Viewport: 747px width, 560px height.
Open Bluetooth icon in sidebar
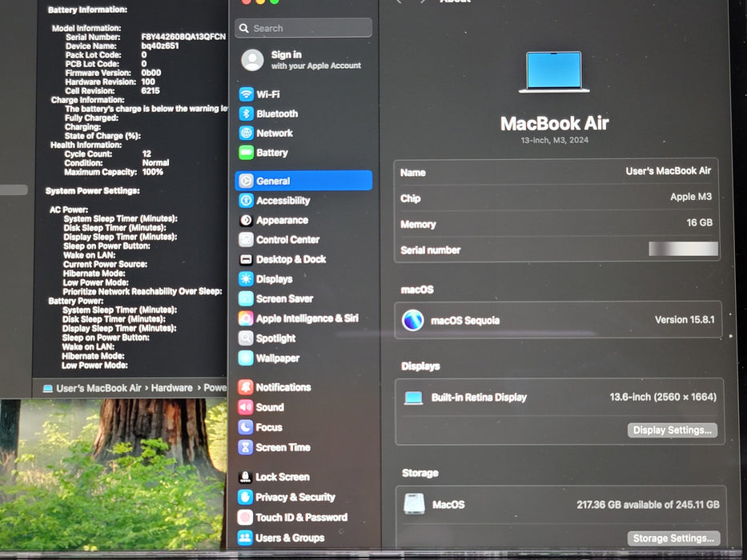[x=246, y=114]
